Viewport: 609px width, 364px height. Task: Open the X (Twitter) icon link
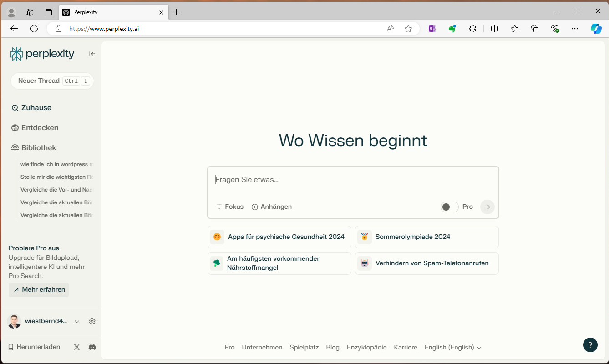click(x=77, y=347)
